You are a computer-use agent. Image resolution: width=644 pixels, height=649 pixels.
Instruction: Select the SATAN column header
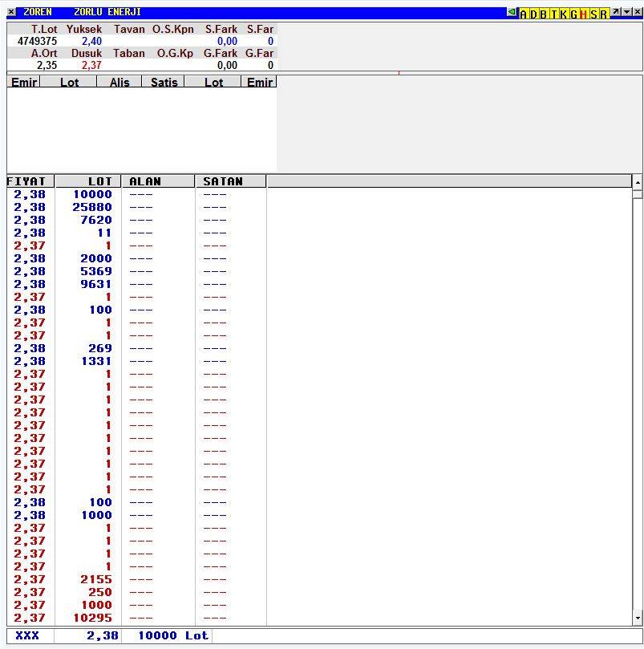point(230,181)
